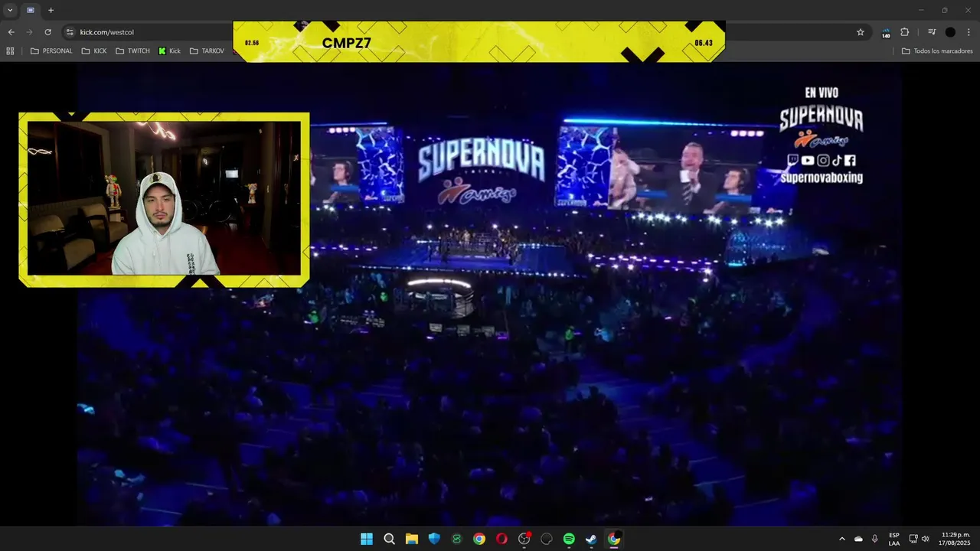Show hidden system tray icons
The height and width of the screenshot is (551, 980).
click(842, 539)
